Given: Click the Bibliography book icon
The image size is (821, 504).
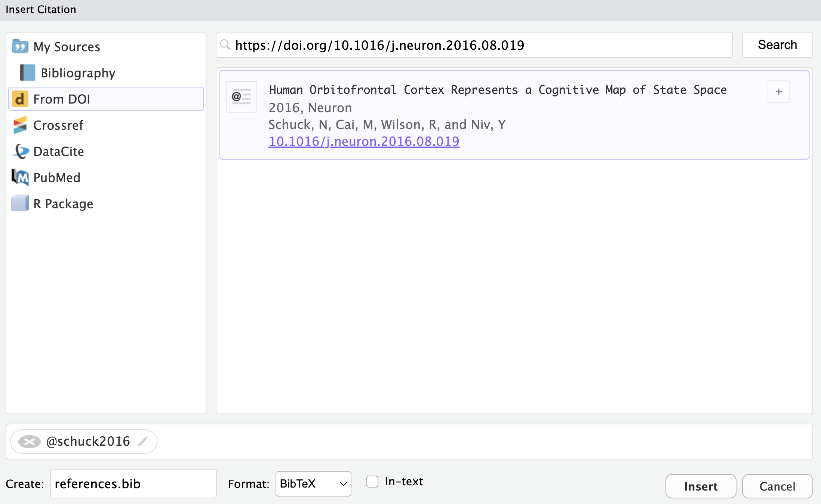Looking at the screenshot, I should pyautogui.click(x=28, y=73).
